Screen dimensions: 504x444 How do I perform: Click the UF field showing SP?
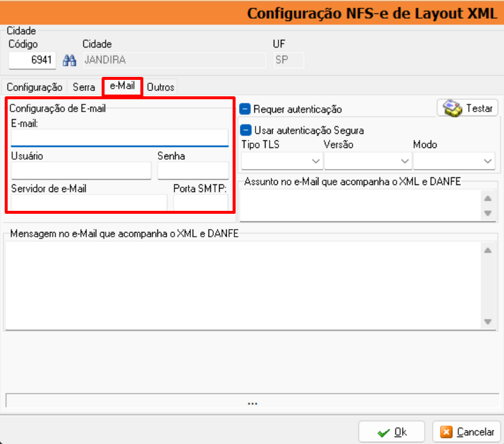(288, 60)
